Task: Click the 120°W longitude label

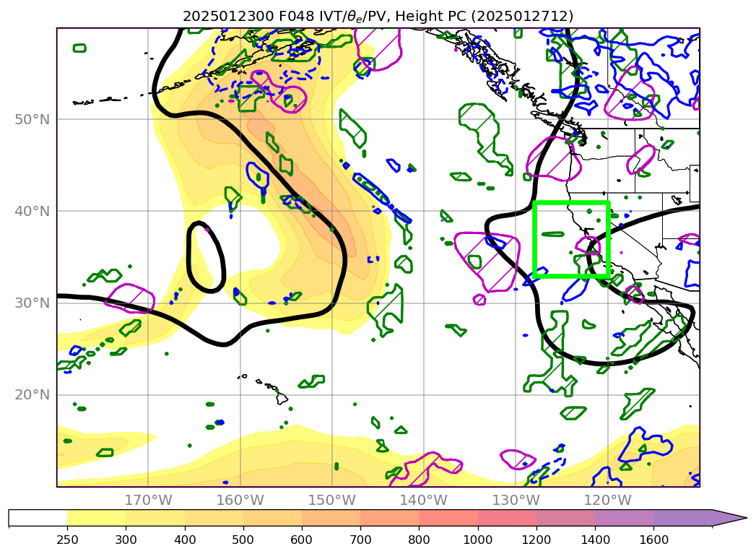Action: [x=607, y=500]
